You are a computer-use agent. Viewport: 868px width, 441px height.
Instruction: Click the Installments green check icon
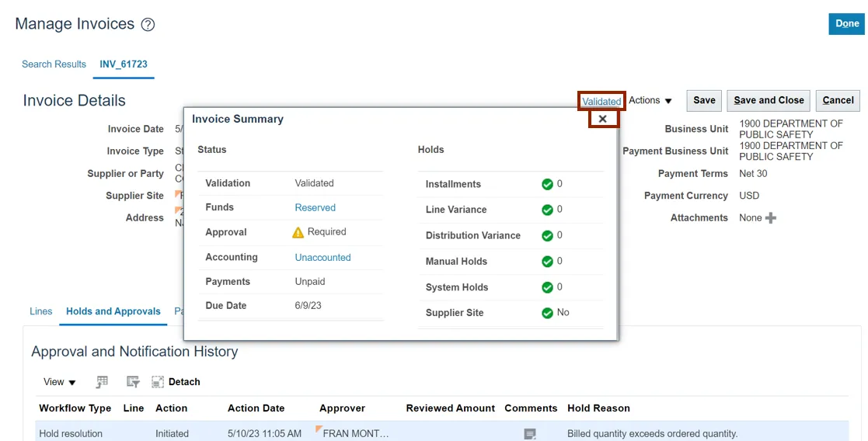pyautogui.click(x=547, y=184)
